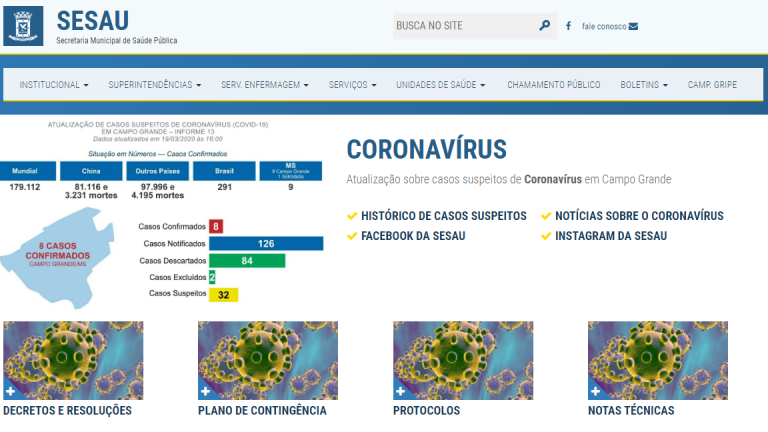The height and width of the screenshot is (432, 768).
Task: Open the Unidades de Saúde menu
Action: (x=440, y=85)
